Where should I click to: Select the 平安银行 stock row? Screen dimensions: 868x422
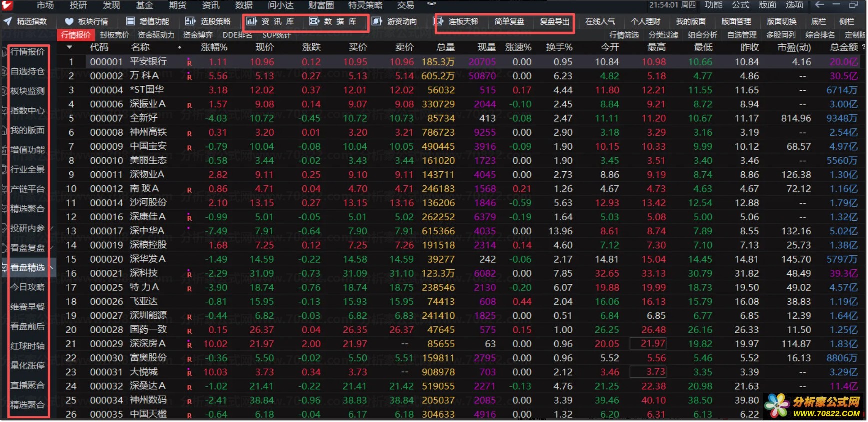coord(148,62)
